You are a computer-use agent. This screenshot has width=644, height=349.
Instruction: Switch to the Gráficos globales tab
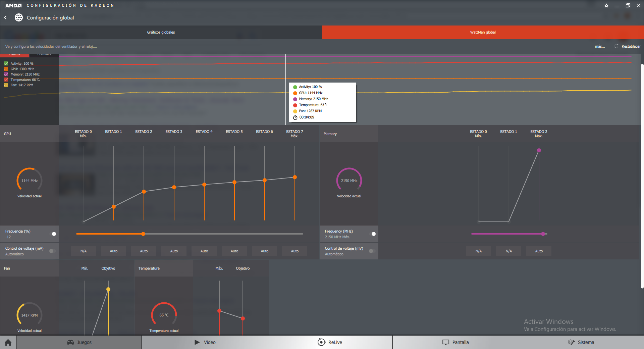tap(161, 32)
